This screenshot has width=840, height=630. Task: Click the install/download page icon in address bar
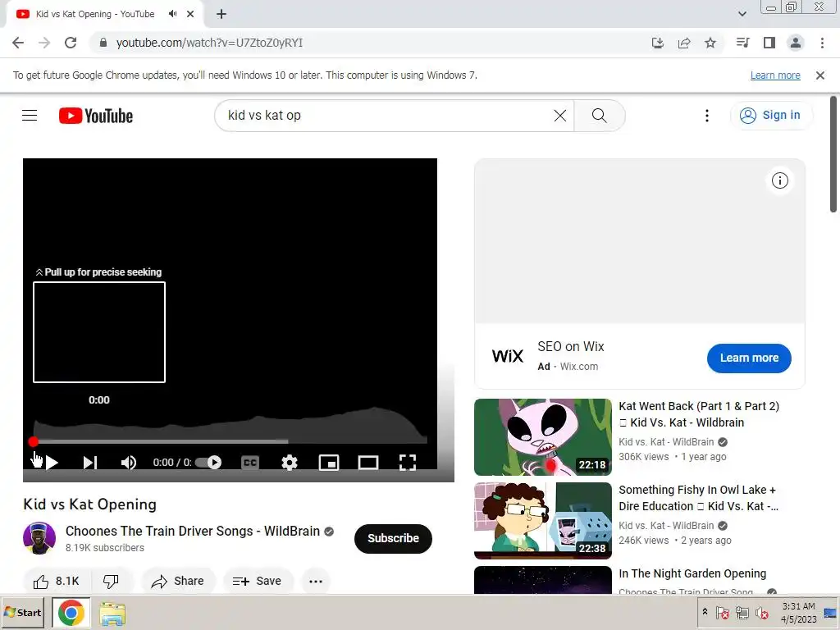point(658,43)
